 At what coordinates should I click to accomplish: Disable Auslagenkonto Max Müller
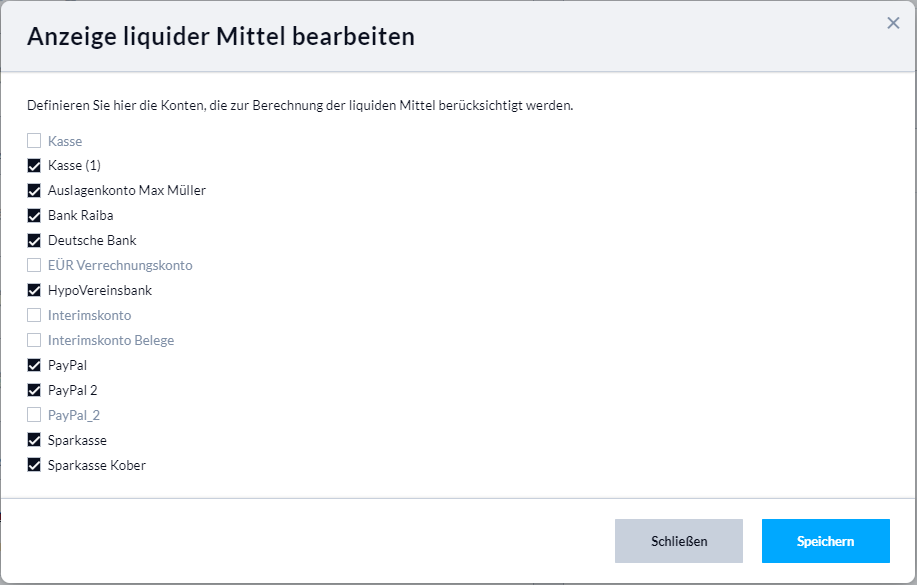coord(34,190)
